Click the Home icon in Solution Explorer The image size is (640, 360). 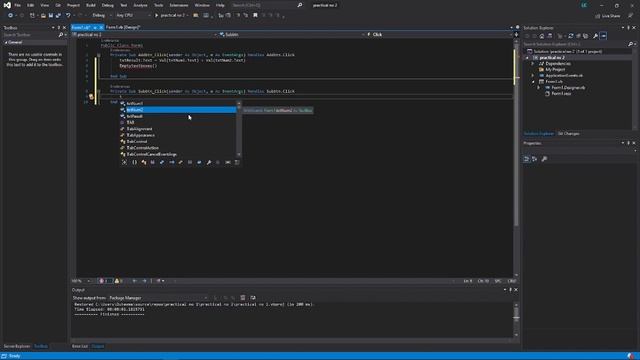pos(542,36)
